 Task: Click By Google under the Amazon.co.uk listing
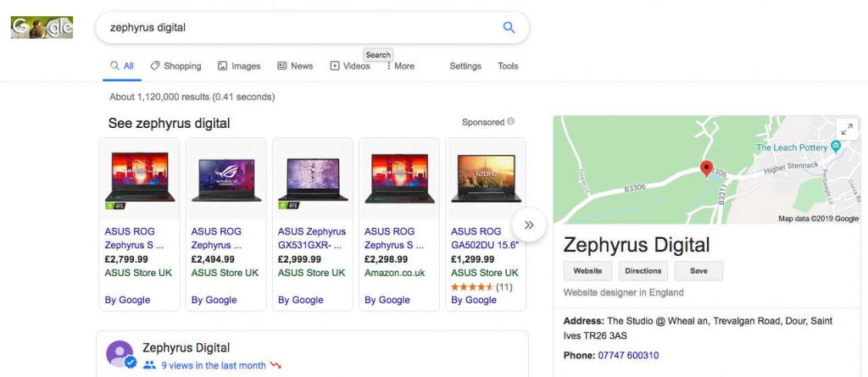(387, 300)
